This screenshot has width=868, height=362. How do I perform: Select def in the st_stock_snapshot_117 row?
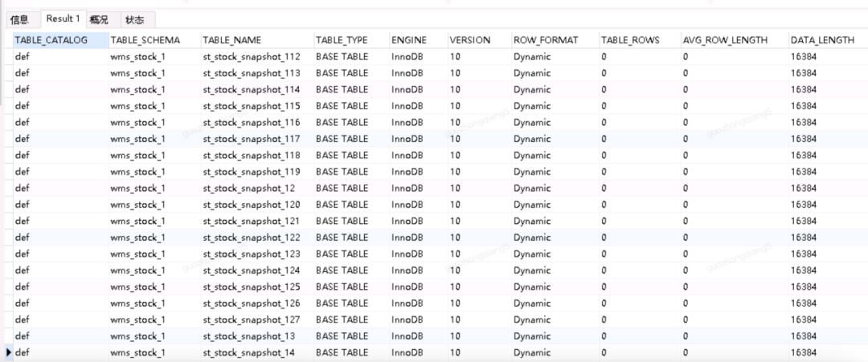[x=60, y=139]
